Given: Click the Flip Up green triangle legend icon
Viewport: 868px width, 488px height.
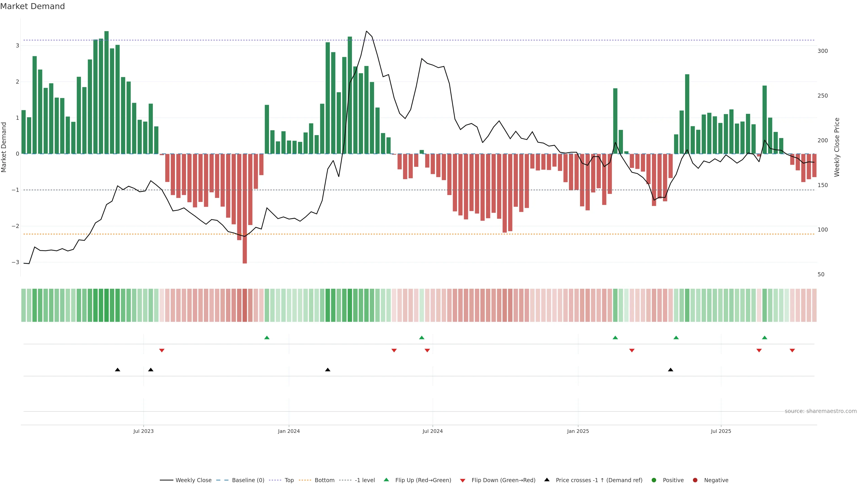Looking at the screenshot, I should pos(386,480).
